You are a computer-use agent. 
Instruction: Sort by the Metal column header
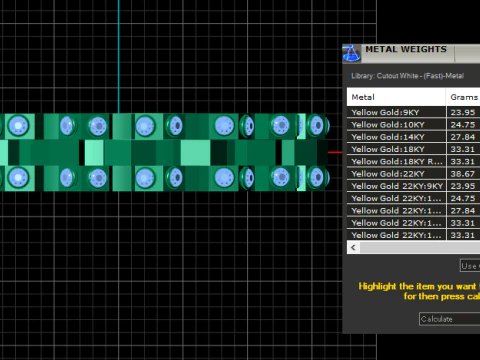pyautogui.click(x=396, y=97)
